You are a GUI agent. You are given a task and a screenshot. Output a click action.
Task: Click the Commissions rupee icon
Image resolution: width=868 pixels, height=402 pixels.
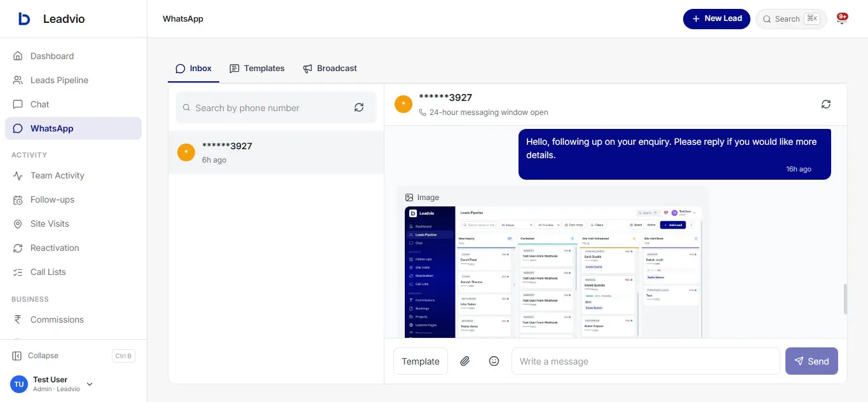click(18, 319)
